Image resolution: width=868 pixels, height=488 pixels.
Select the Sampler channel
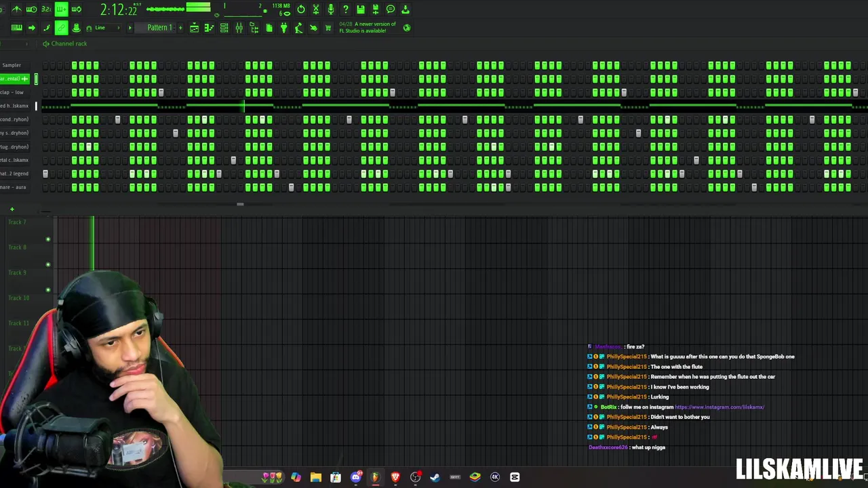point(12,65)
